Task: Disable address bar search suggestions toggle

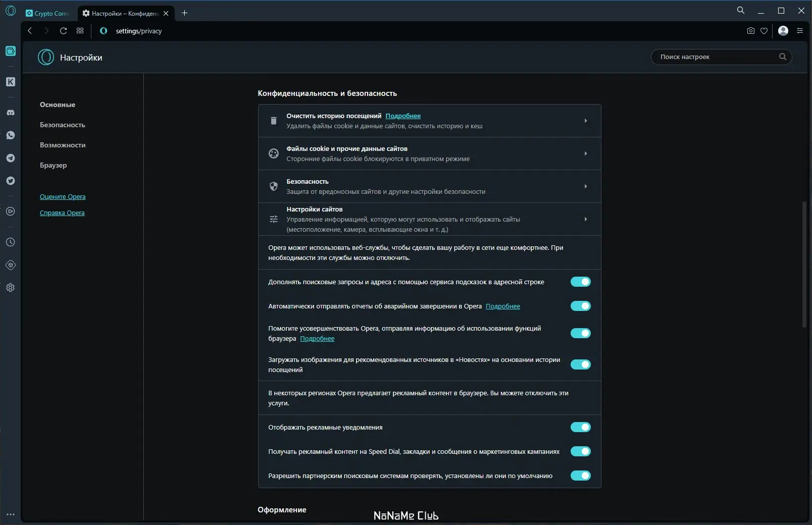Action: point(580,282)
